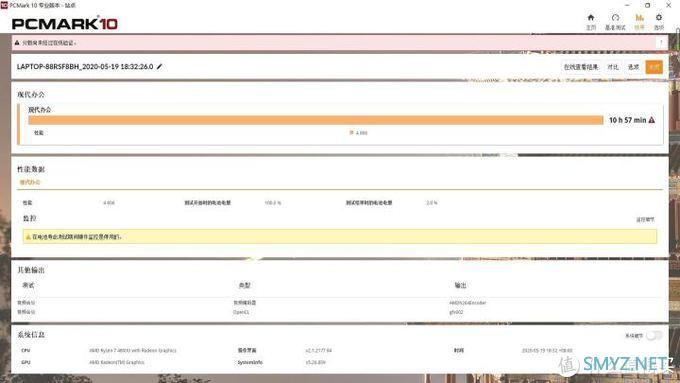The image size is (680, 383).
Task: Click the compare (对比) button
Action: click(613, 67)
